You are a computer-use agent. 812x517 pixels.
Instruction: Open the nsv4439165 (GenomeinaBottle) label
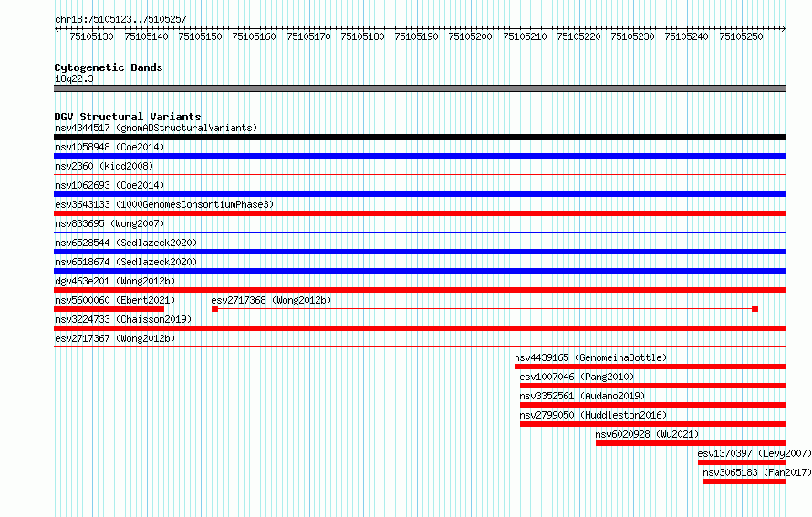[590, 357]
